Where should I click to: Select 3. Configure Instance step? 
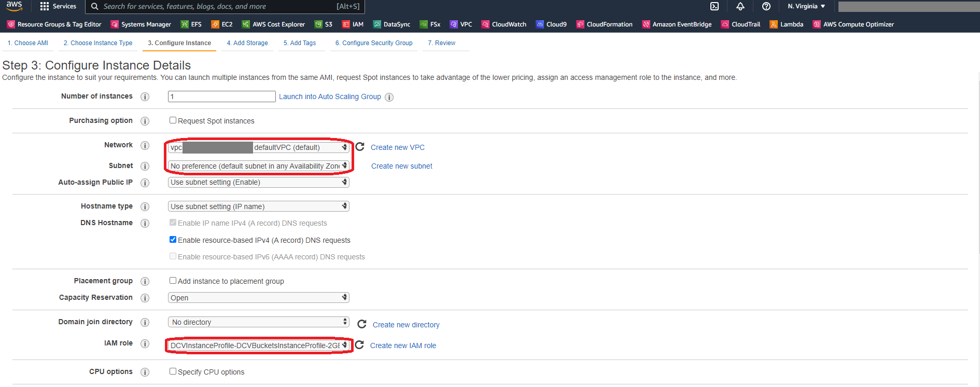179,43
